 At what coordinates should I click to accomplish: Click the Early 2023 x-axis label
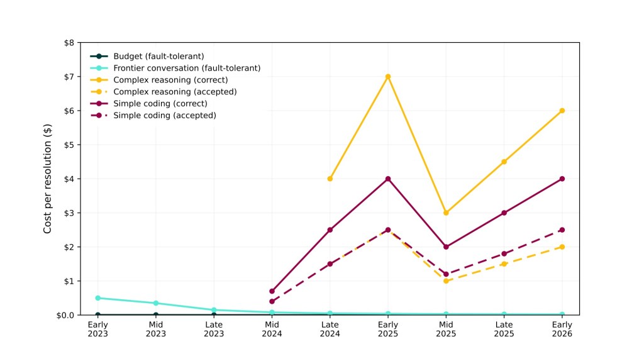(97, 329)
